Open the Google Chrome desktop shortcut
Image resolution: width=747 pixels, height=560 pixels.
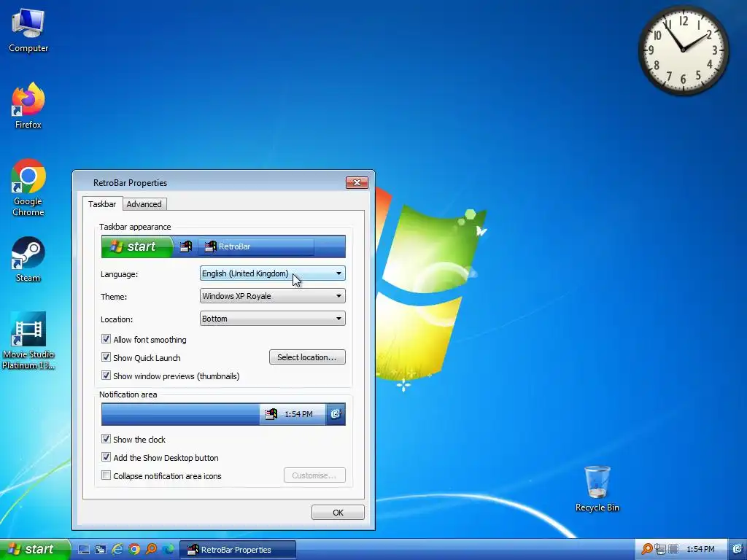click(x=28, y=187)
